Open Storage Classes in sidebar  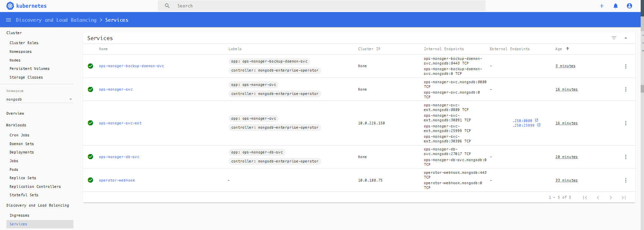26,77
